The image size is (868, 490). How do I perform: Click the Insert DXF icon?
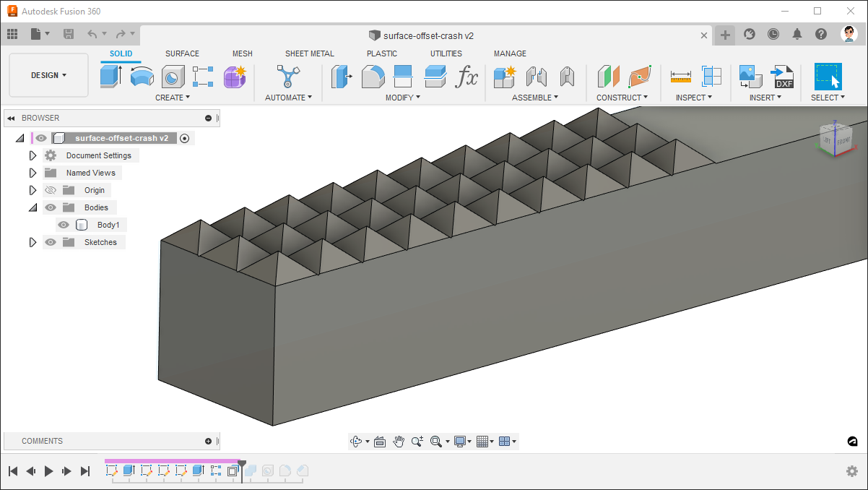pos(783,76)
